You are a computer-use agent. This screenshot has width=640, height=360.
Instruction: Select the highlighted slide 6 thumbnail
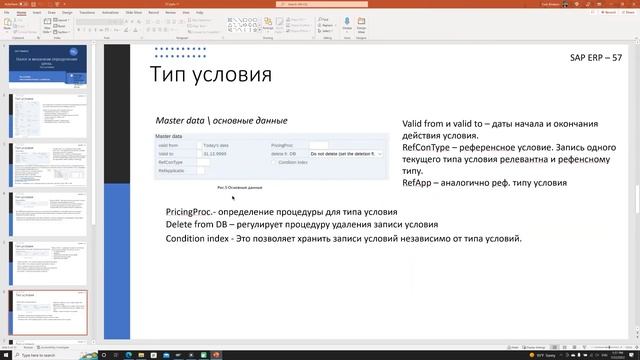(x=48, y=313)
